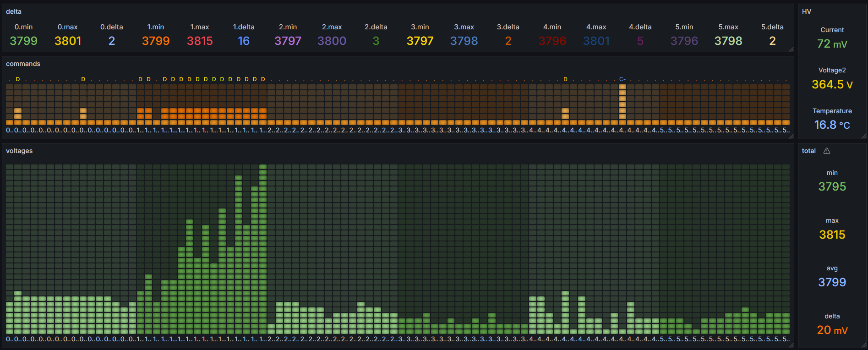Select the blue C- command marker
The image size is (868, 350).
coord(622,79)
